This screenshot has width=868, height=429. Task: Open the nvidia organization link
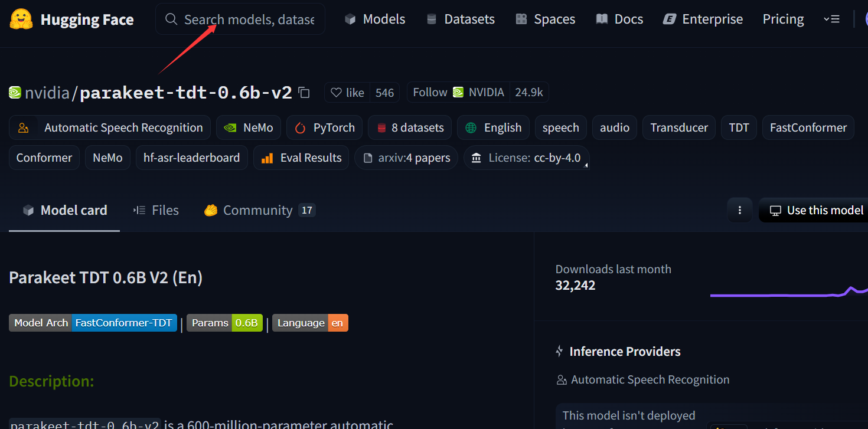[47, 93]
